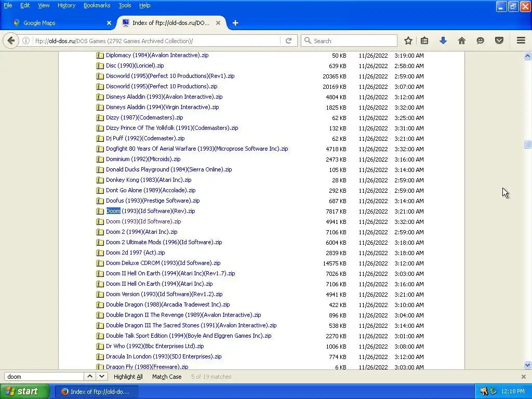Open the Windows start menu

tap(25, 392)
